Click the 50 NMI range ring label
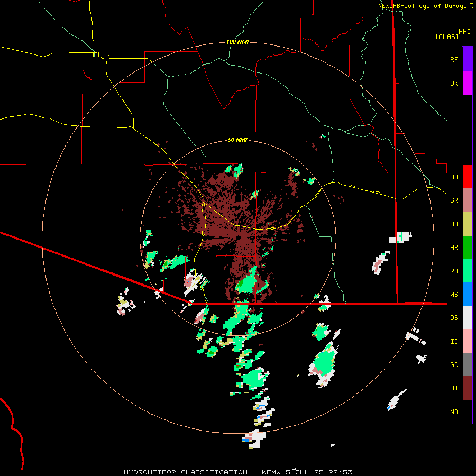Screen dimensions: 476x476 click(237, 140)
